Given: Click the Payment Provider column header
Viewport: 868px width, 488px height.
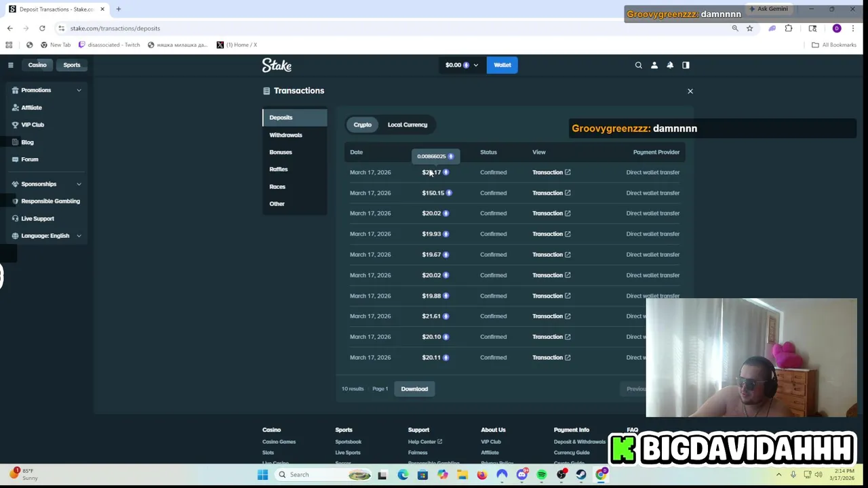Looking at the screenshot, I should click(656, 152).
